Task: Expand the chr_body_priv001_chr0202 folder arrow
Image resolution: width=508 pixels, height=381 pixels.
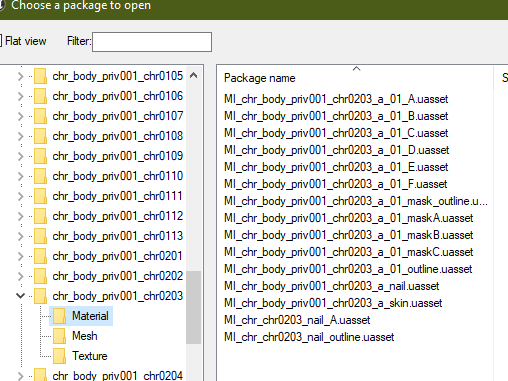Action: coord(21,276)
